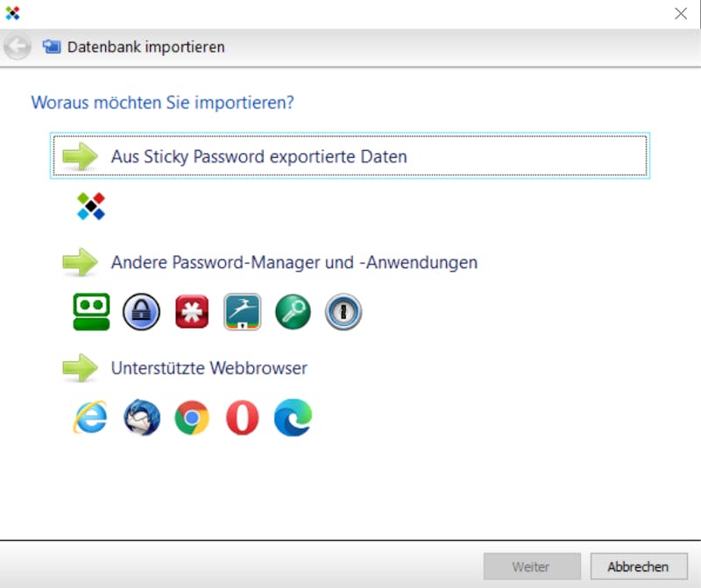This screenshot has height=588, width=701.
Task: Select 'Aus Sticky Password exportierte Daten' option
Action: coord(350,156)
